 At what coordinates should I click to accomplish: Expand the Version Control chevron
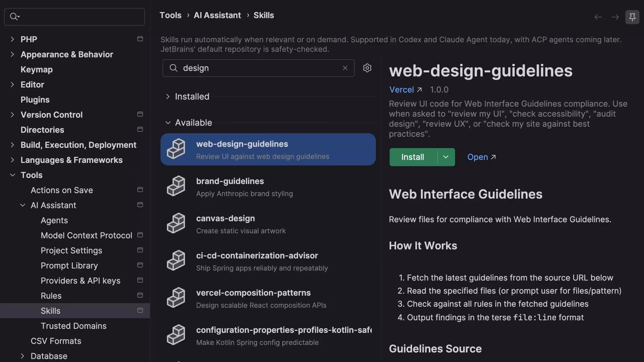(x=12, y=115)
